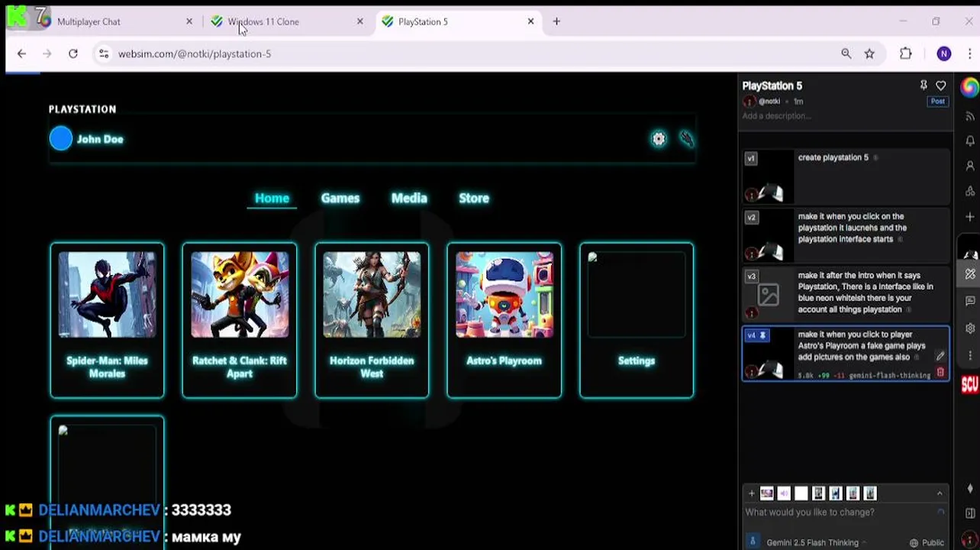
Task: Click the browser zoom magnifier icon
Action: click(x=846, y=53)
